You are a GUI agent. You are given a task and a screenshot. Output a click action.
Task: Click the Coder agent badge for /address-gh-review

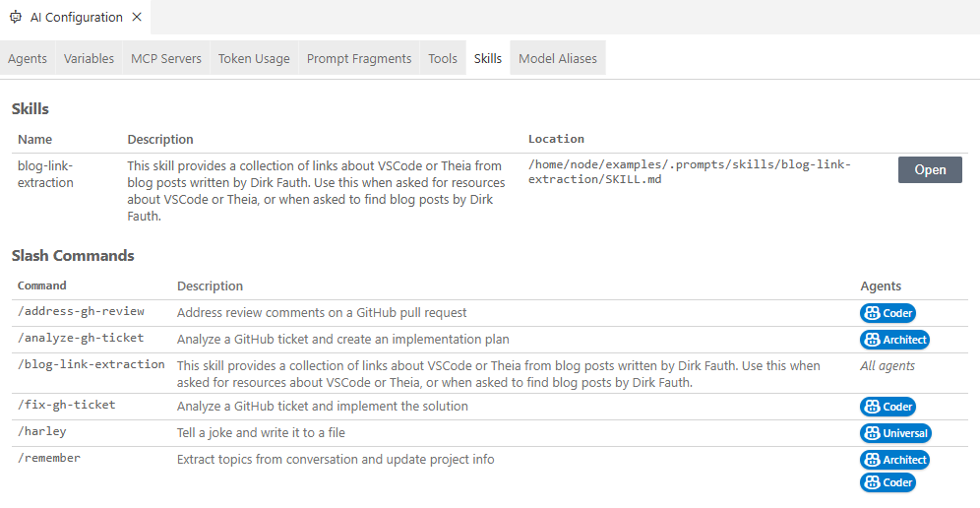click(888, 313)
